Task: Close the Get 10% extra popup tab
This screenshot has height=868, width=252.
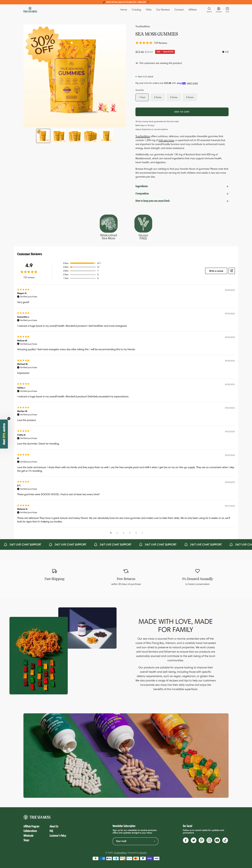Action: pyautogui.click(x=9, y=418)
